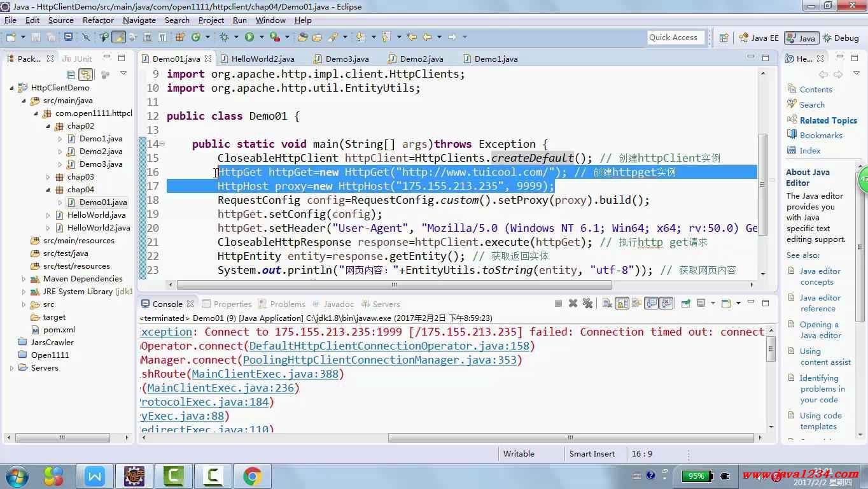
Task: Collapse the HttpClientDemo project node
Action: click(x=12, y=88)
